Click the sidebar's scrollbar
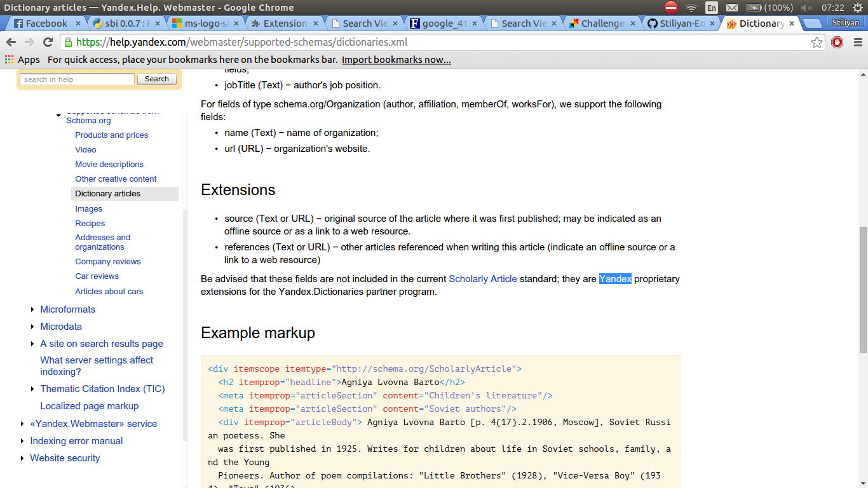The width and height of the screenshot is (868, 488). click(185, 324)
